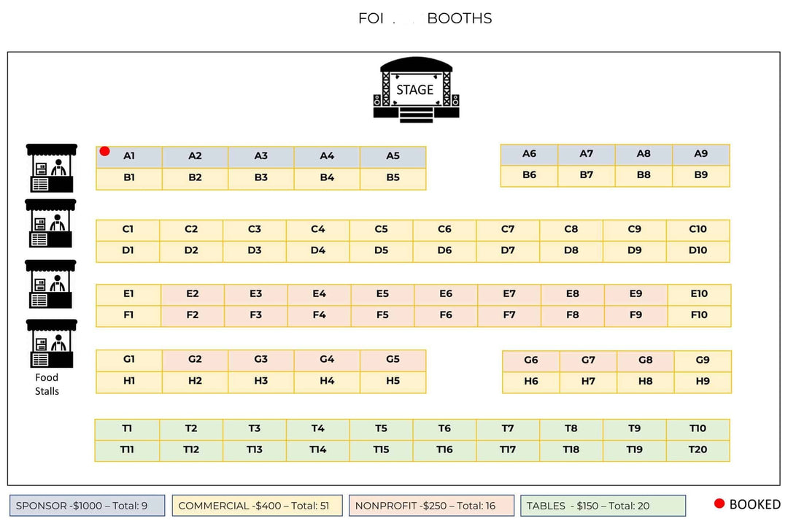Select the first food stall icon
The height and width of the screenshot is (532, 788).
tap(51, 168)
